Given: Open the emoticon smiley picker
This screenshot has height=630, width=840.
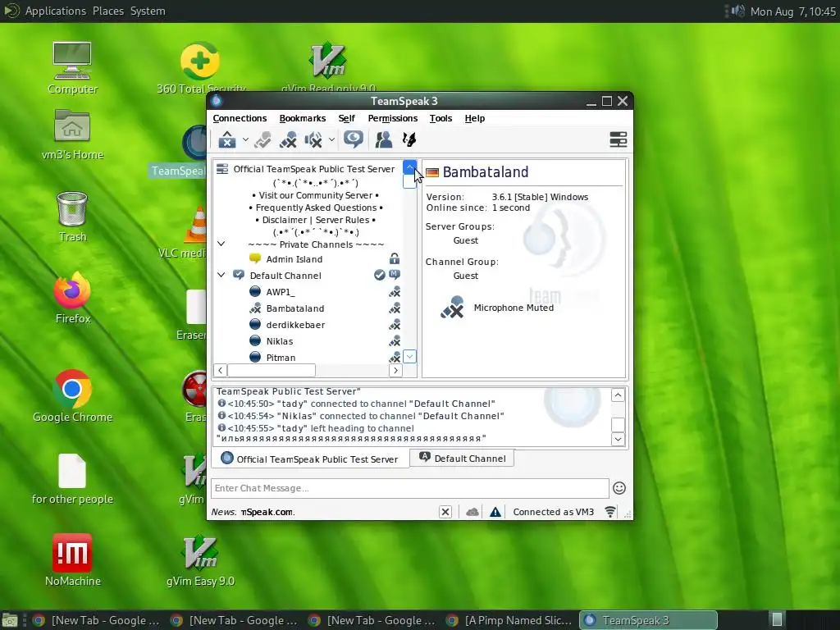Looking at the screenshot, I should (619, 488).
